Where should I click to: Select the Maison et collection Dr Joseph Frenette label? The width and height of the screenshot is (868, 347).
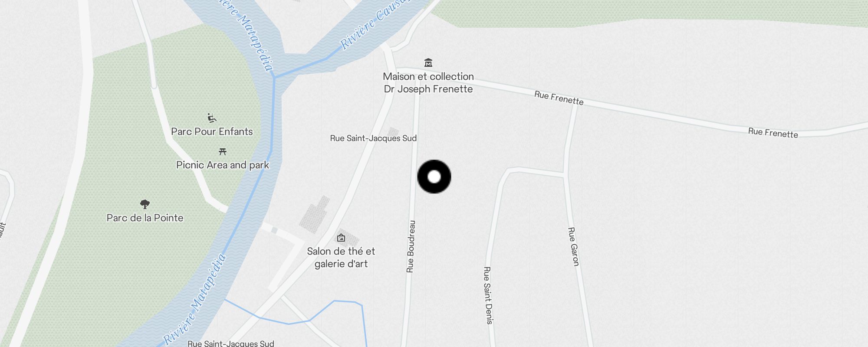coord(428,82)
